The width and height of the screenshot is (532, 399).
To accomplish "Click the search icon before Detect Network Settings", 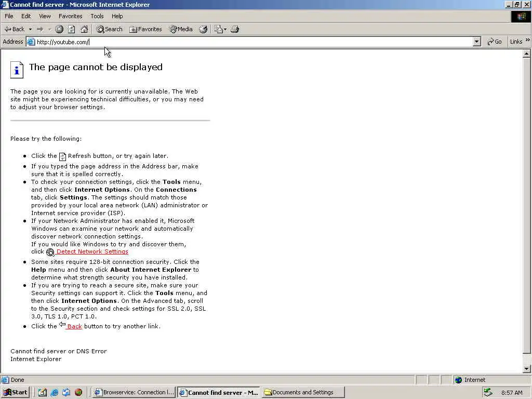I will click(x=50, y=252).
